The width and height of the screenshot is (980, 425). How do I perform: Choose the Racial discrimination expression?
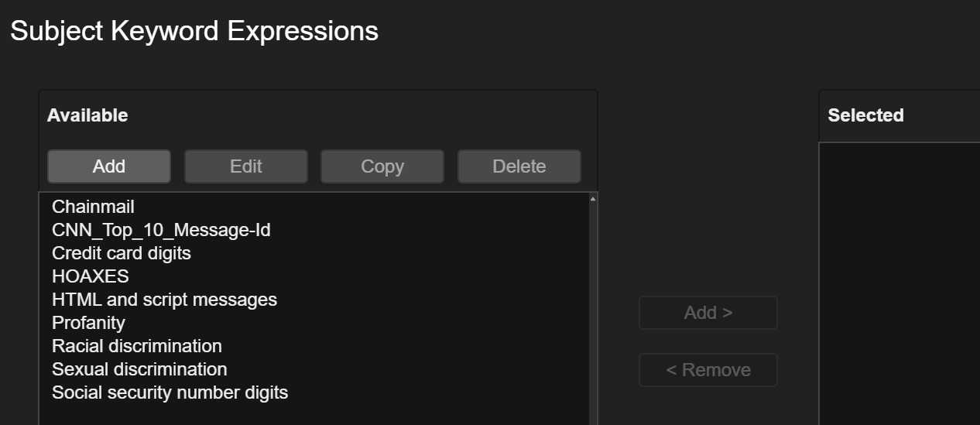(137, 346)
